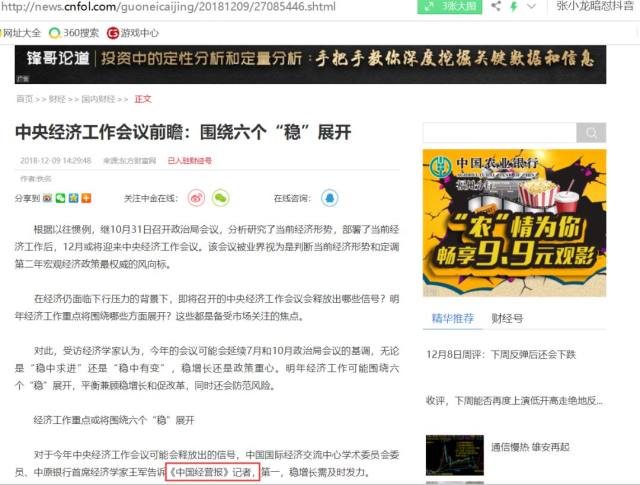Switch to the 精华推荐 tab

coord(453,318)
